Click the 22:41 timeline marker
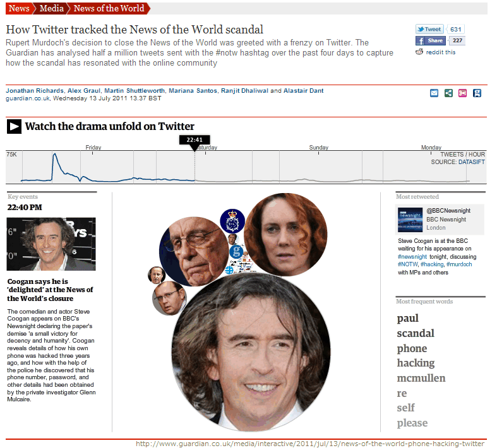Image resolution: width=497 pixels, height=448 pixels. tap(195, 140)
